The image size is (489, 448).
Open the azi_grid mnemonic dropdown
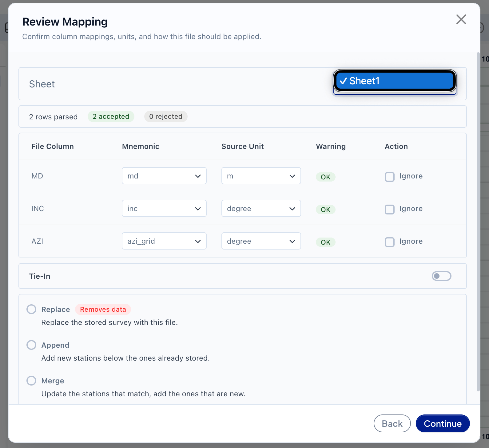pos(164,241)
